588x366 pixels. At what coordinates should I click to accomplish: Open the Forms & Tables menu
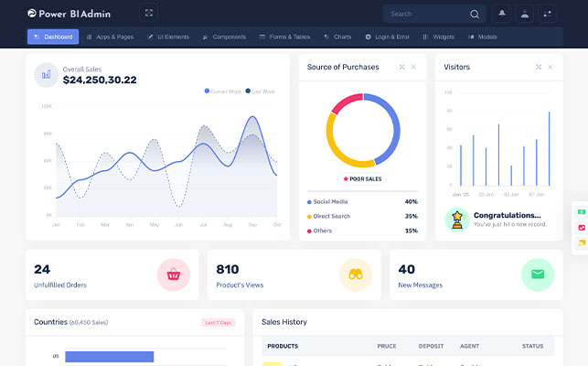(x=284, y=37)
